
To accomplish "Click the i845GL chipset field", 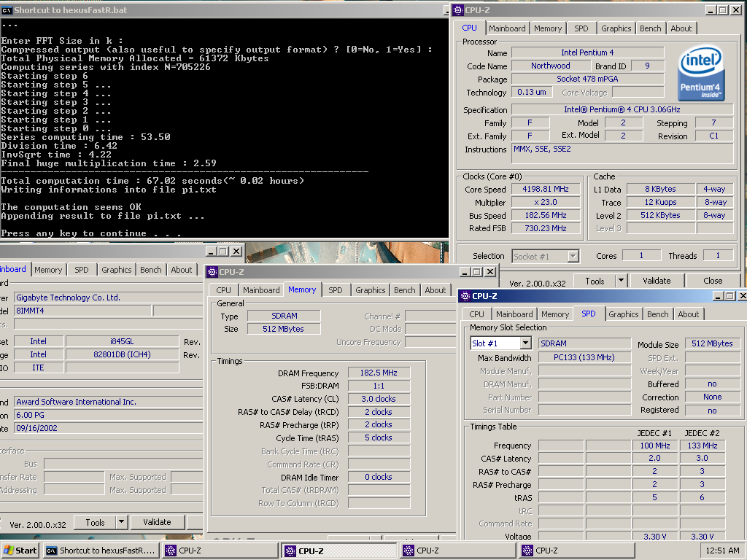I will tap(122, 341).
